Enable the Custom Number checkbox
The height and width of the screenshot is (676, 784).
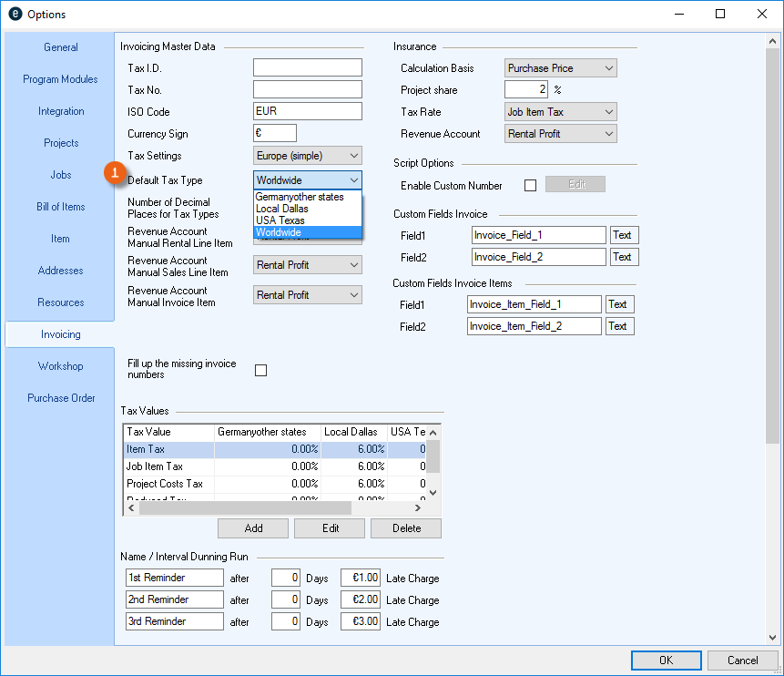[x=530, y=186]
